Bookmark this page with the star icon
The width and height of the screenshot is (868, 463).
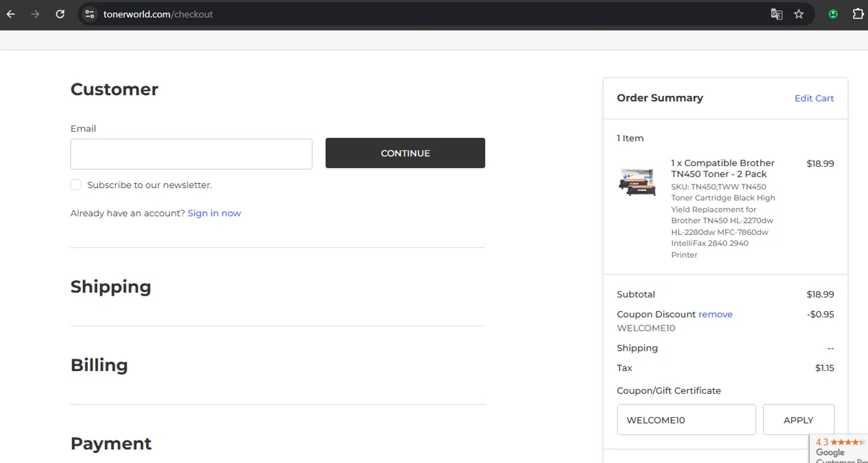click(x=799, y=14)
